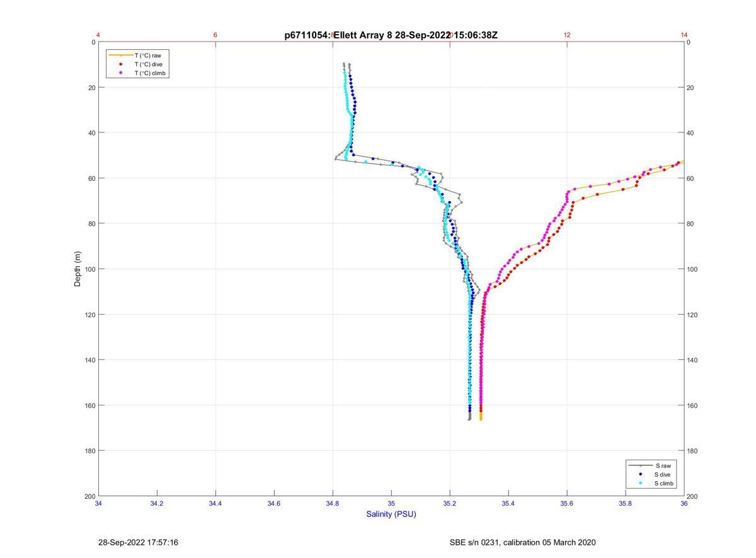Click '200' on the right depth axis
The height and width of the screenshot is (558, 756).
click(x=693, y=496)
